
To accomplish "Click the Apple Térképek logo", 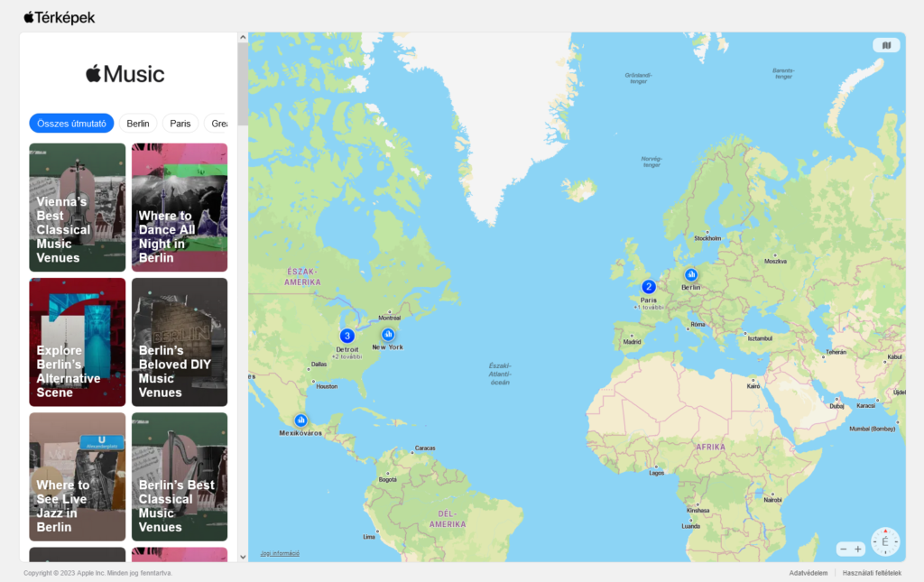I will (x=60, y=17).
